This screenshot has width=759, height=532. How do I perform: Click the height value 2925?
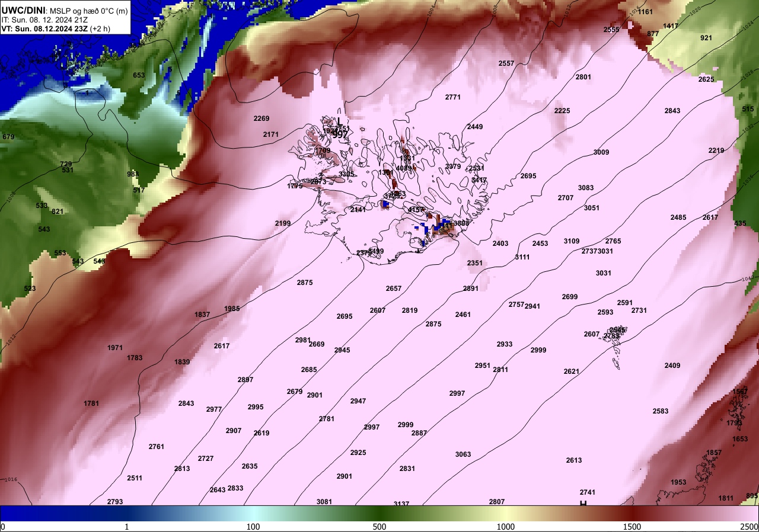point(358,453)
